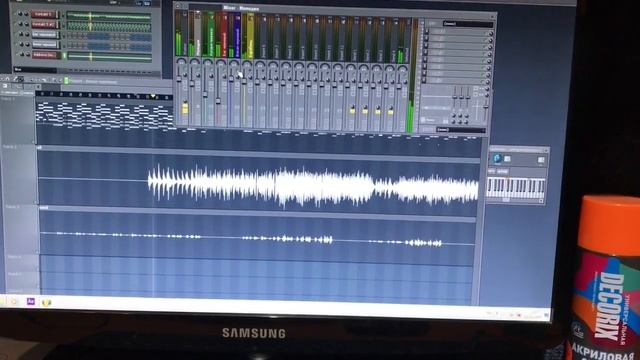Click the on-screen piano keyboard keys

coord(516,188)
